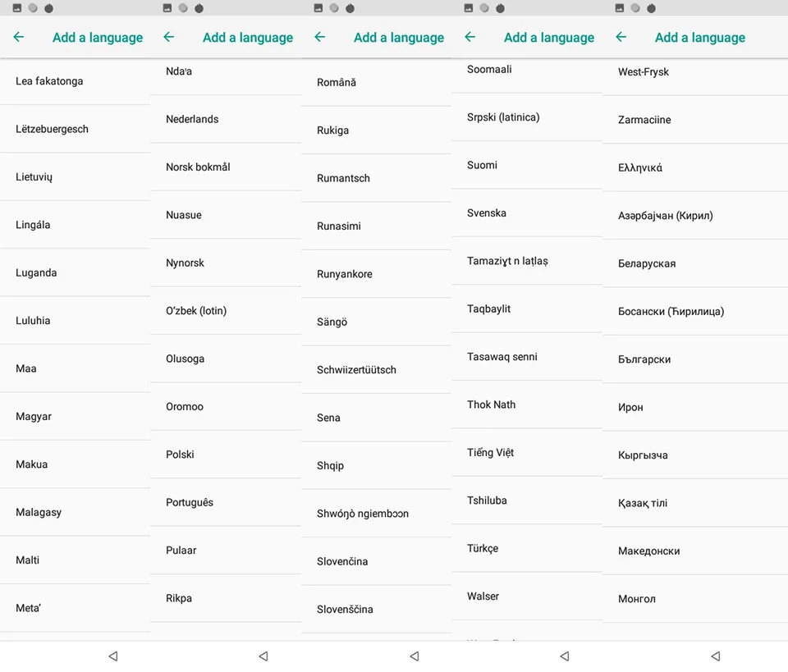Select Ελληνικά language entry
This screenshot has height=672, width=788.
click(695, 167)
